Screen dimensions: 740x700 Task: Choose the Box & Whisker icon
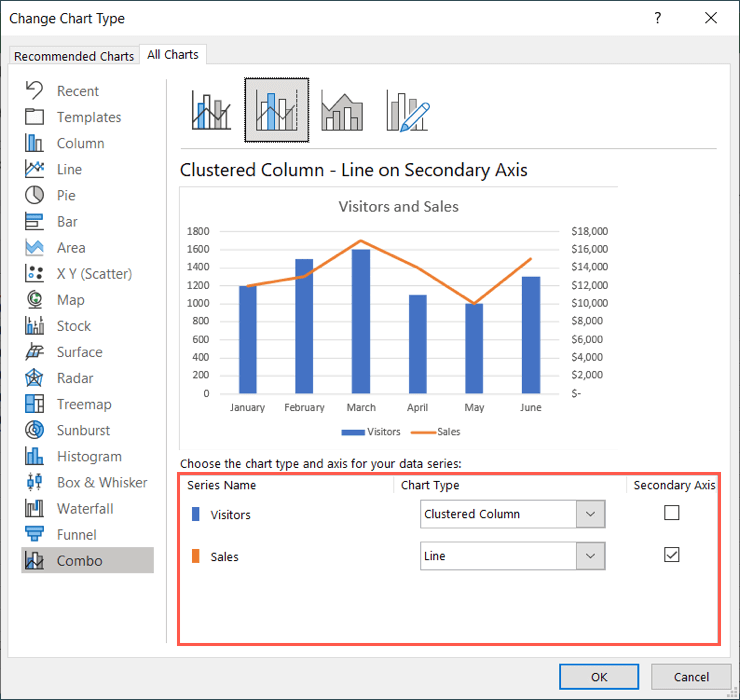[34, 482]
